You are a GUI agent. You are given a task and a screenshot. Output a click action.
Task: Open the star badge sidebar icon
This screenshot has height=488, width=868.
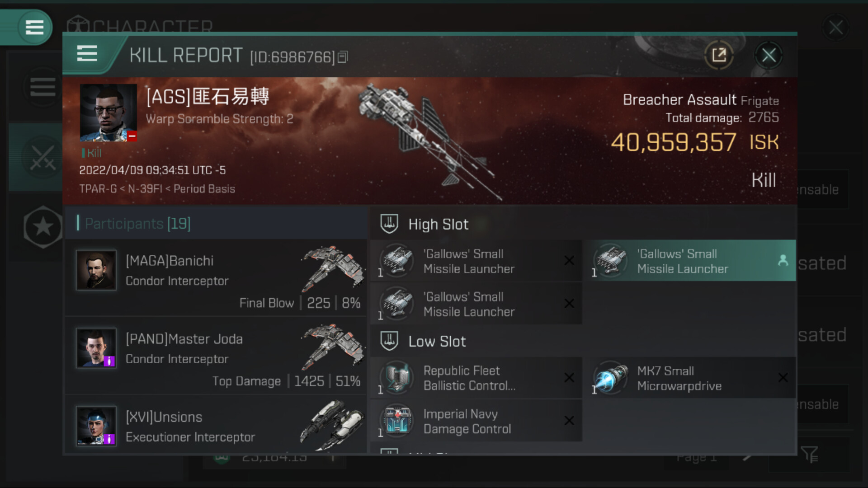coord(43,227)
